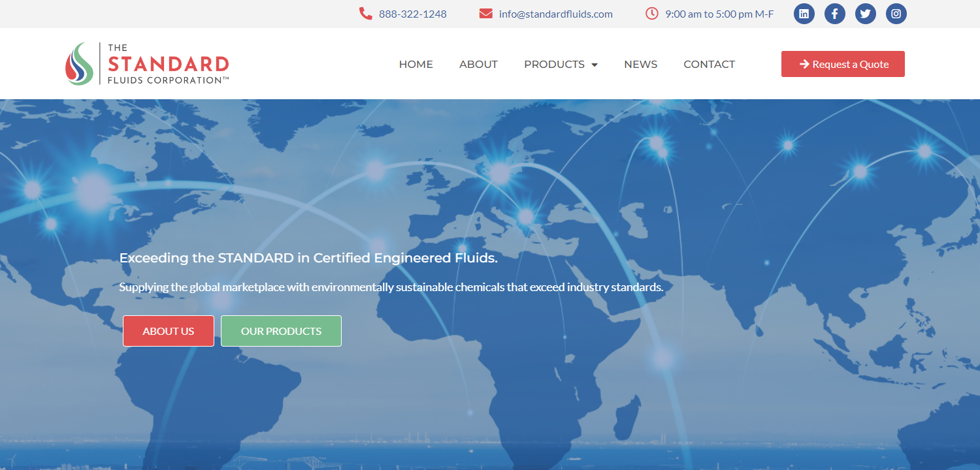The width and height of the screenshot is (980, 470).
Task: Expand the PRODUCTS dropdown caret
Action: click(595, 65)
